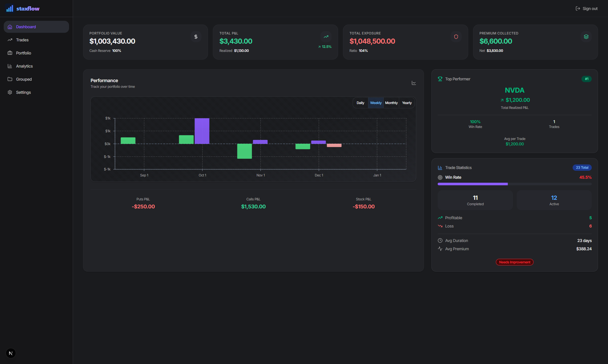
Task: Open the Trades section from sidebar
Action: 22,40
